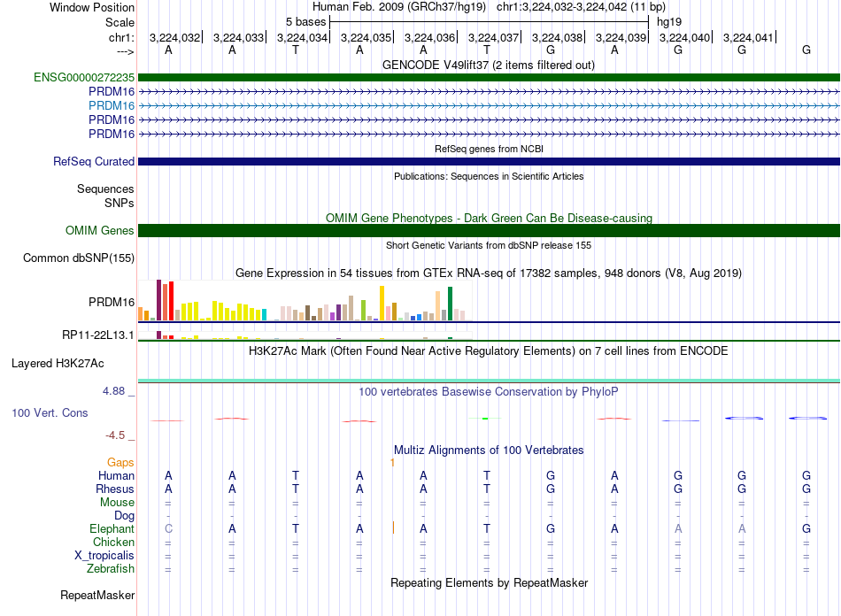Click the RefSeq genes from NCBI title
This screenshot has width=841, height=616.
[x=490, y=149]
